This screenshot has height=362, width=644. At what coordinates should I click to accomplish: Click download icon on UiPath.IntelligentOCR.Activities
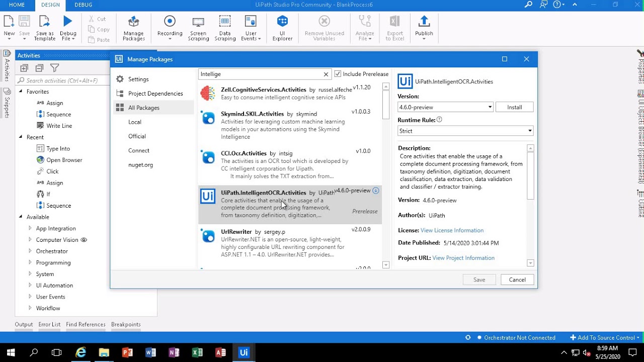pyautogui.click(x=375, y=191)
